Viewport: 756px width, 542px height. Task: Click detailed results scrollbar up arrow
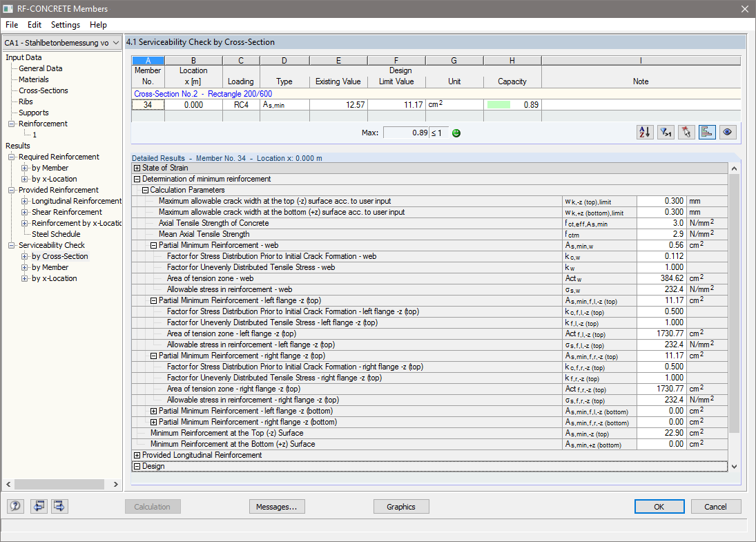point(734,168)
